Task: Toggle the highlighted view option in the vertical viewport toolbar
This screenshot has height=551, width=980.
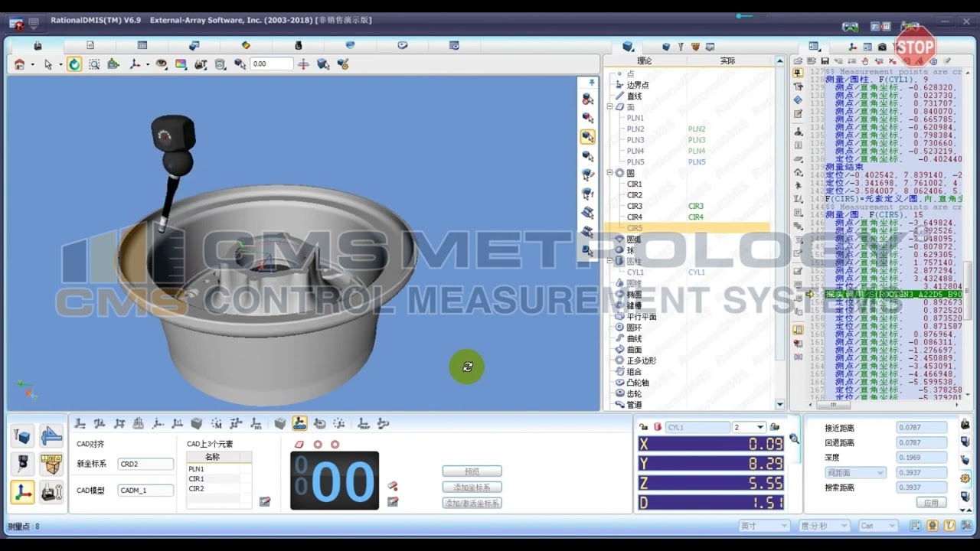Action: click(x=587, y=137)
